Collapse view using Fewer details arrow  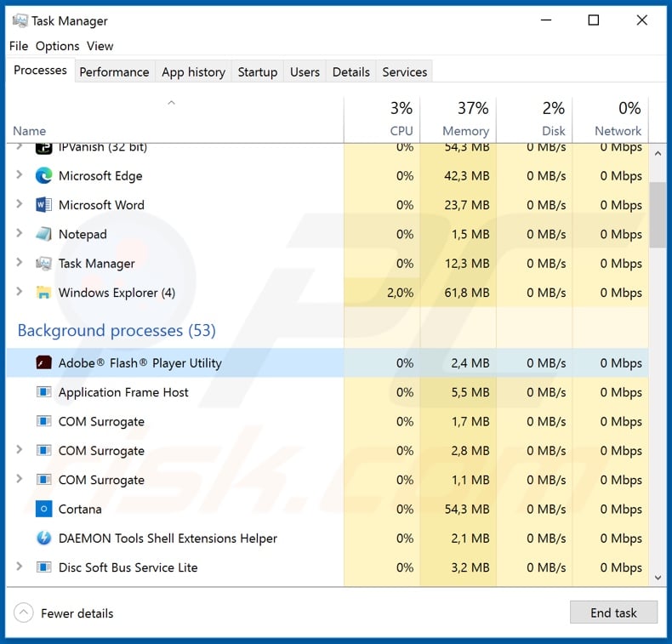tap(24, 613)
